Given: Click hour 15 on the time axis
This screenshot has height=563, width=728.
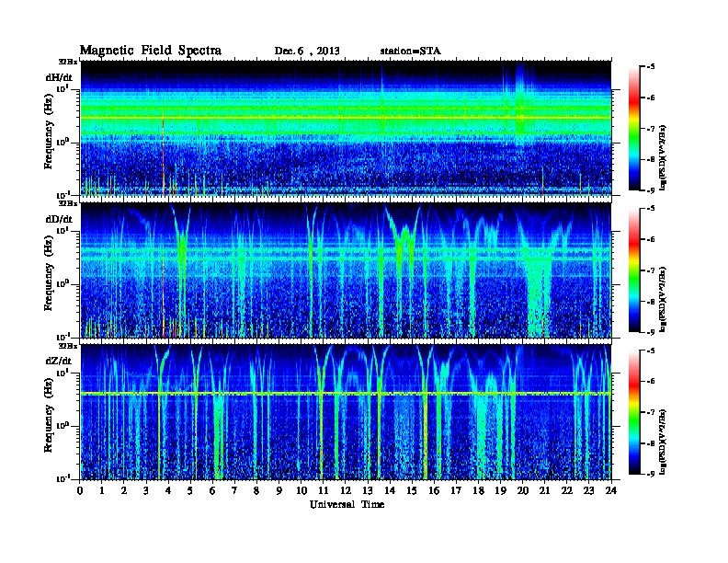Looking at the screenshot, I should click(x=412, y=491).
